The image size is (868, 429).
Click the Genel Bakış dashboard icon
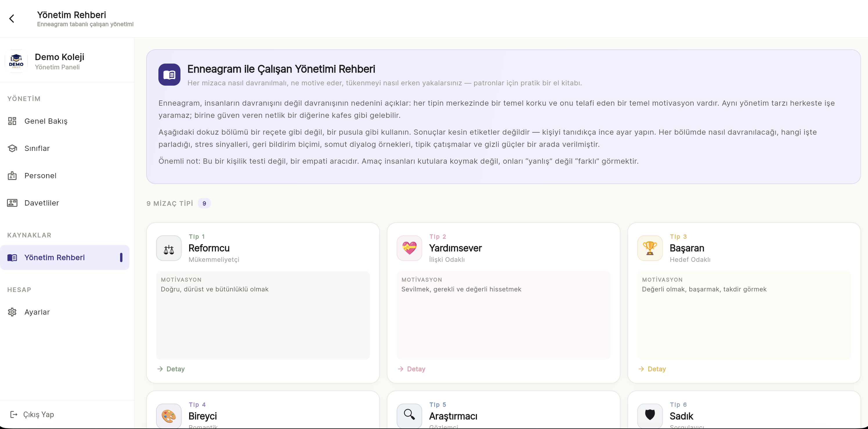(x=12, y=121)
